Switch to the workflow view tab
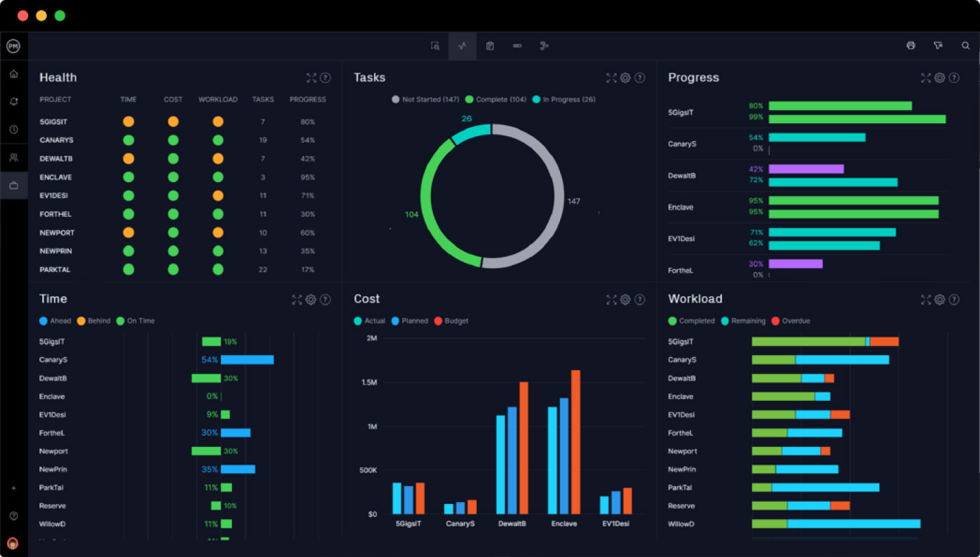This screenshot has width=980, height=557. point(544,46)
